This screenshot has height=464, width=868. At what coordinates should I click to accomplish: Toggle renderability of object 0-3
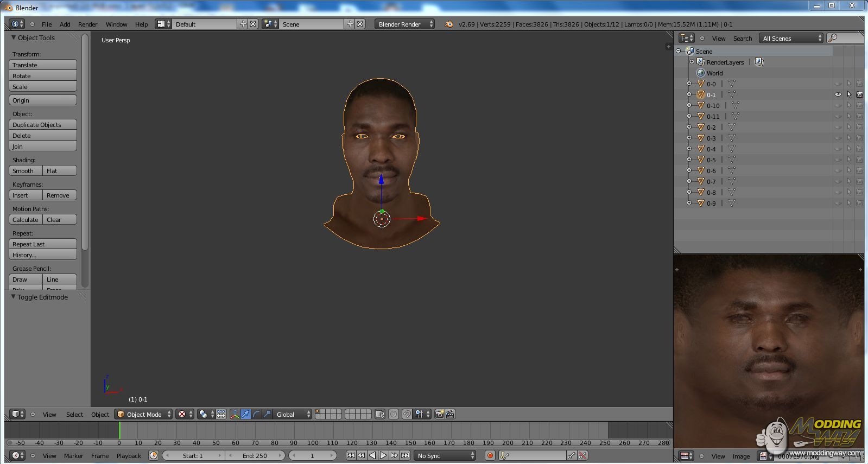(859, 138)
